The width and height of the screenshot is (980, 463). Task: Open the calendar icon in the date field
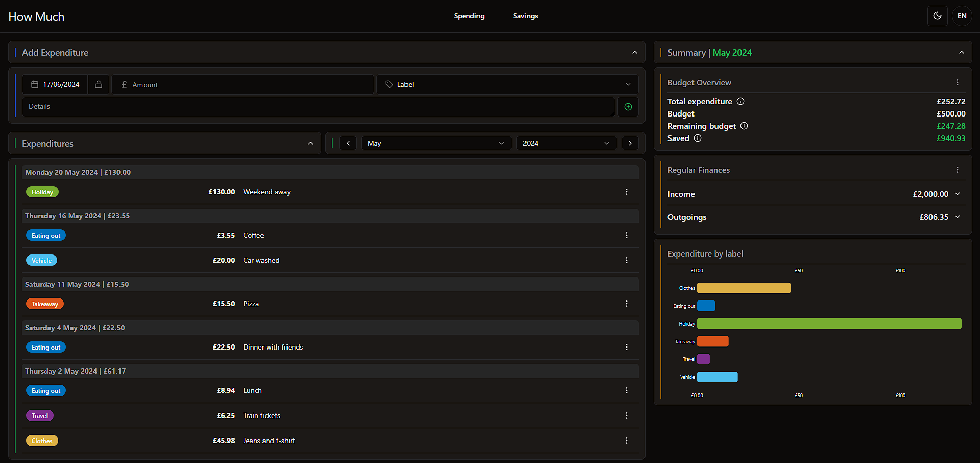34,84
